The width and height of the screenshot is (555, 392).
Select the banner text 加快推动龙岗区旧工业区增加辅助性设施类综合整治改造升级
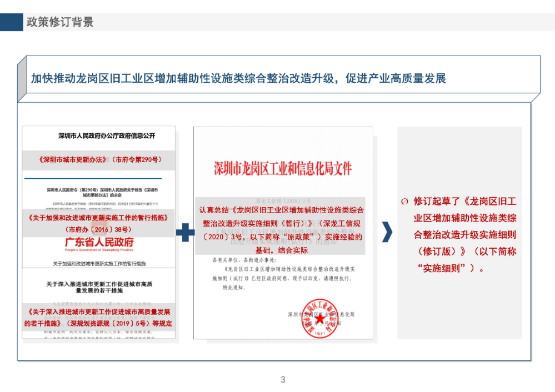[x=182, y=78]
